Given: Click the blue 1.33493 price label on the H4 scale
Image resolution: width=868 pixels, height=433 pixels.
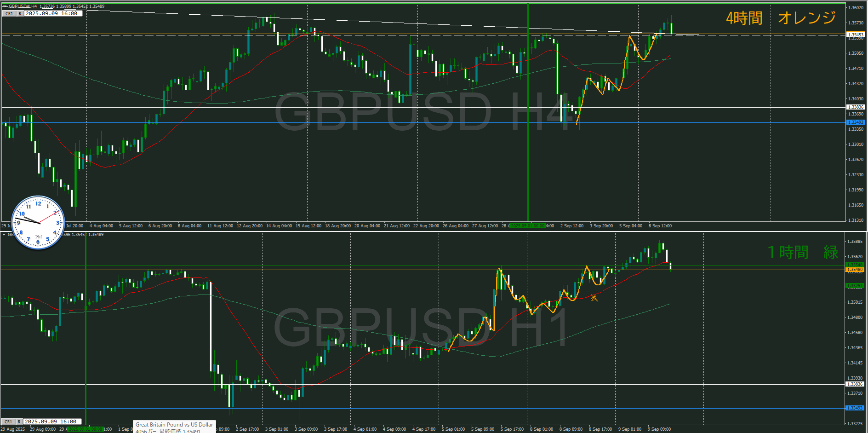Looking at the screenshot, I should pos(856,122).
